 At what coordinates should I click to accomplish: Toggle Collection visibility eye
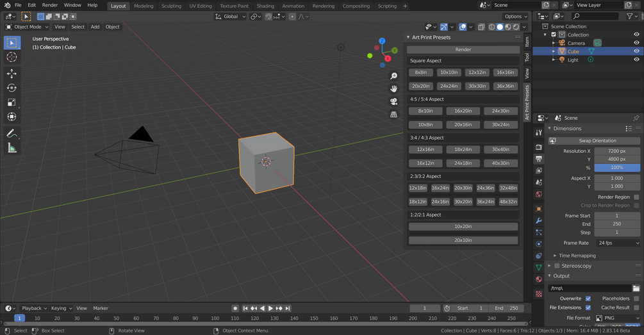pyautogui.click(x=636, y=35)
